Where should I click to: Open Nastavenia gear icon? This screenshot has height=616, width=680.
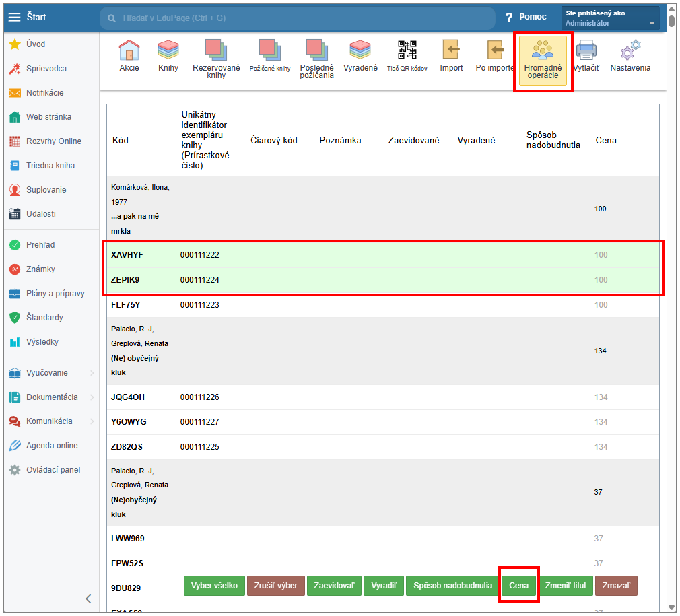coord(630,52)
